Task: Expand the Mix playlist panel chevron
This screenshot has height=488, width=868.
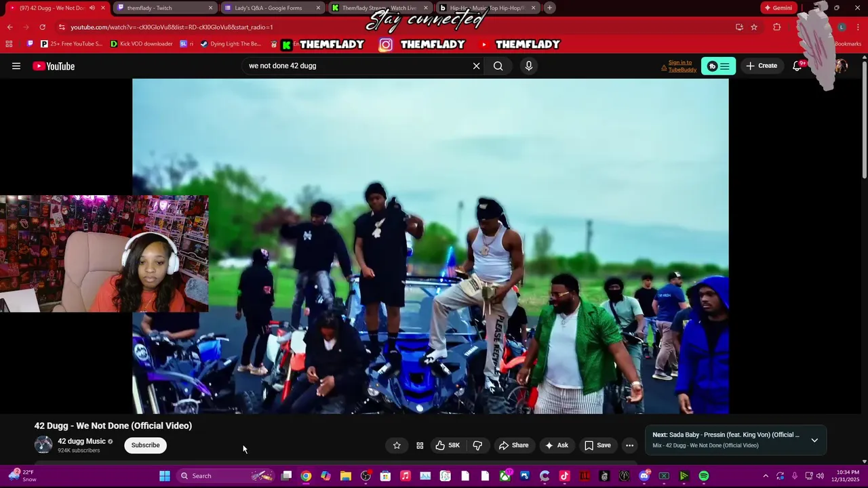Action: 814,440
